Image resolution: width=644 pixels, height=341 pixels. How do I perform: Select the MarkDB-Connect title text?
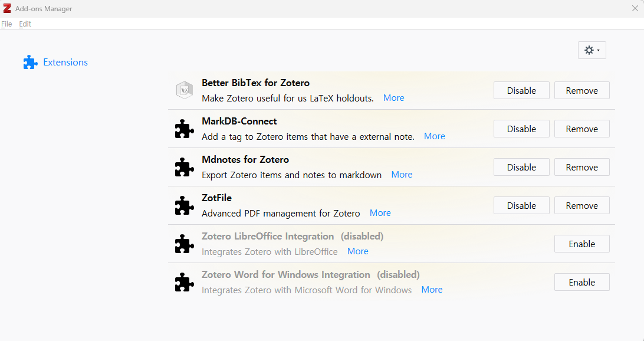(x=239, y=121)
